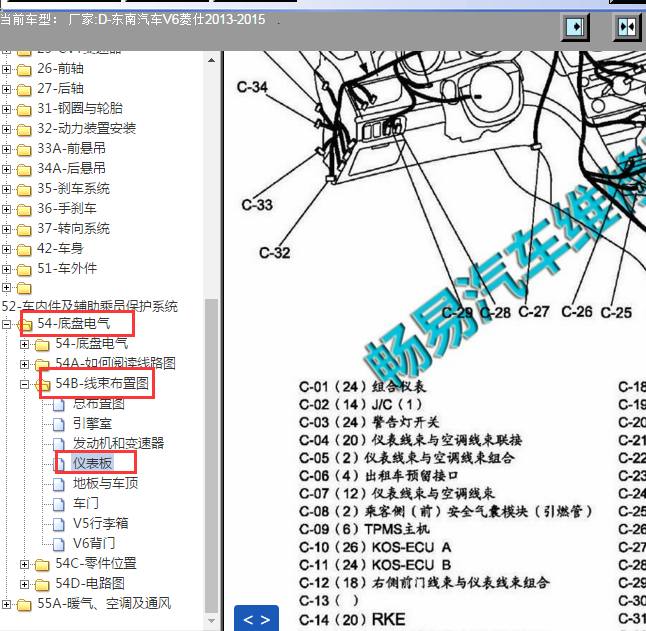Viewport: 646px width, 631px height.
Task: Expand the 54C-零件位置 folder
Action: 24,565
